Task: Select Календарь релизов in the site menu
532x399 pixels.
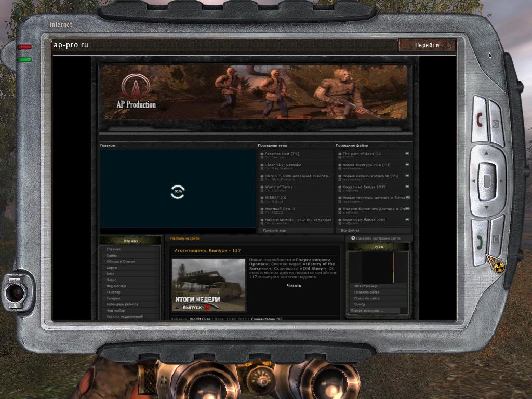Action: (122, 304)
